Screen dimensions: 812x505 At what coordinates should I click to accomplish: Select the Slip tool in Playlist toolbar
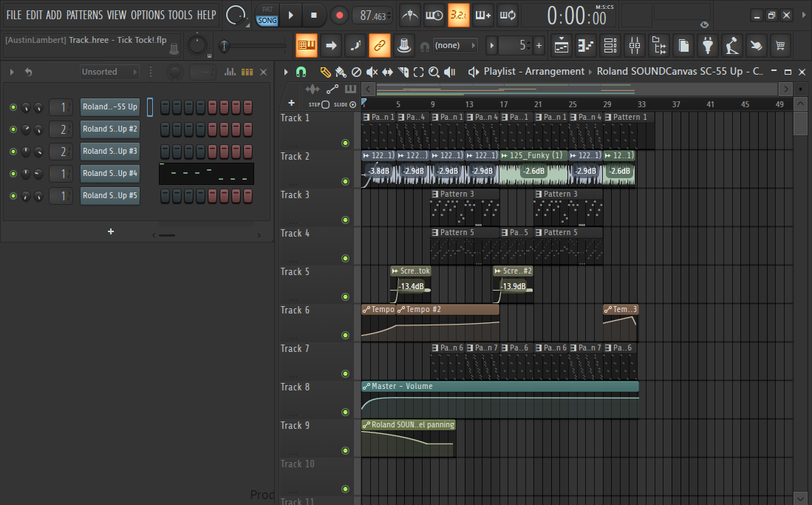click(387, 72)
